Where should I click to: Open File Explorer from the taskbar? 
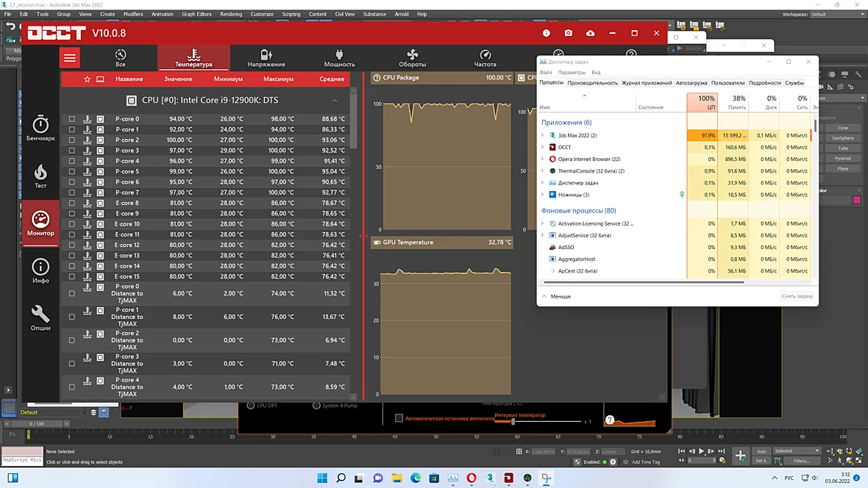[397, 478]
